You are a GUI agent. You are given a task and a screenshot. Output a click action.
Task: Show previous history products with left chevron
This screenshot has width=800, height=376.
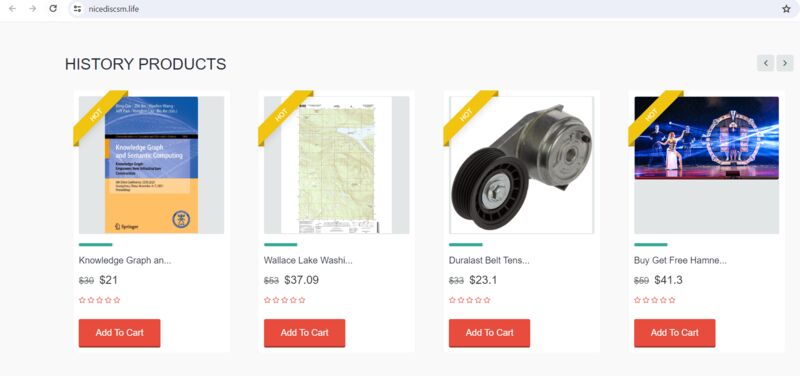click(765, 63)
